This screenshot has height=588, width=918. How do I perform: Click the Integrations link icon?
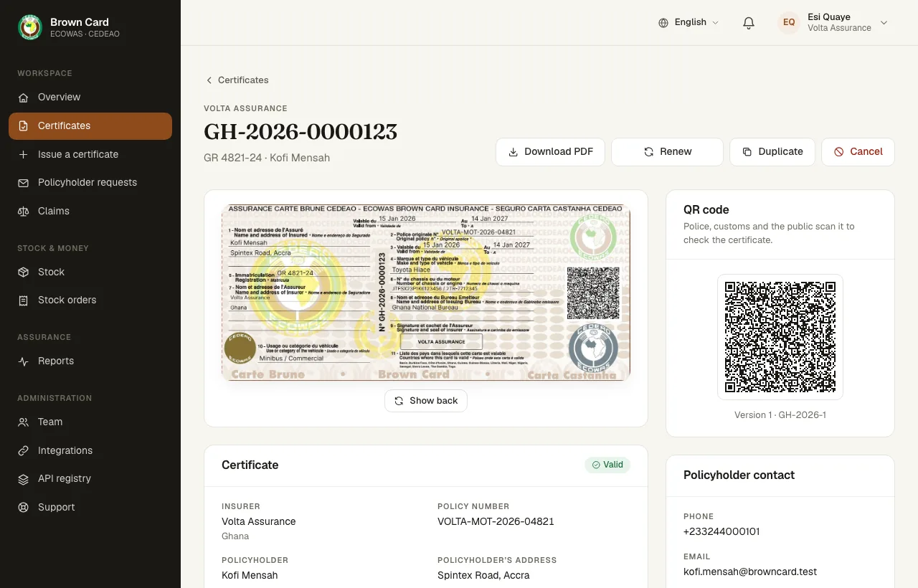coord(24,451)
